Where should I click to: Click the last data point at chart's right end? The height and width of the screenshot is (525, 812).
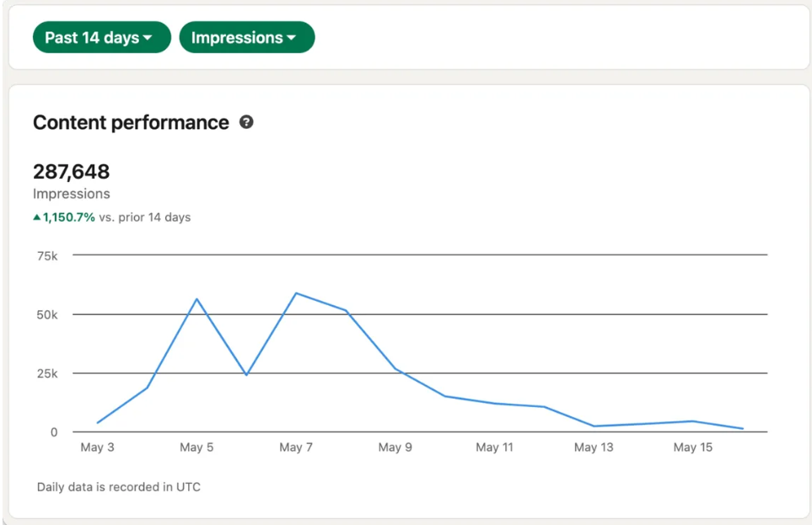[743, 429]
